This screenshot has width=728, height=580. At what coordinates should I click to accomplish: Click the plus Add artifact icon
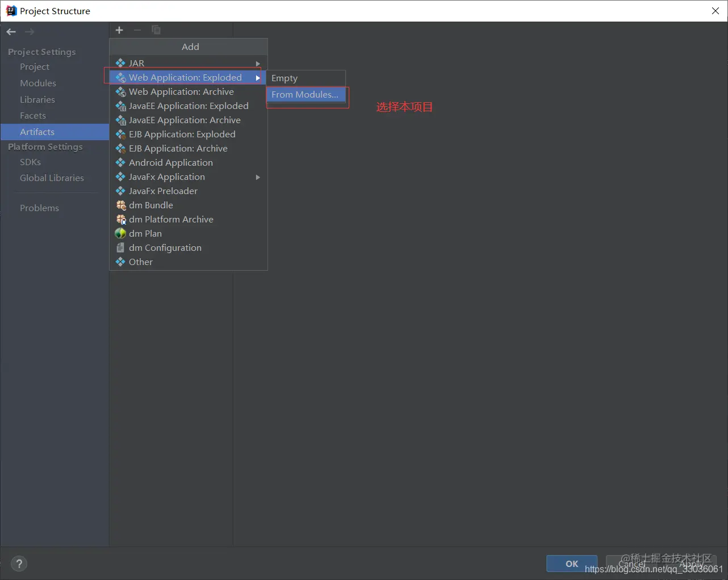tap(119, 30)
